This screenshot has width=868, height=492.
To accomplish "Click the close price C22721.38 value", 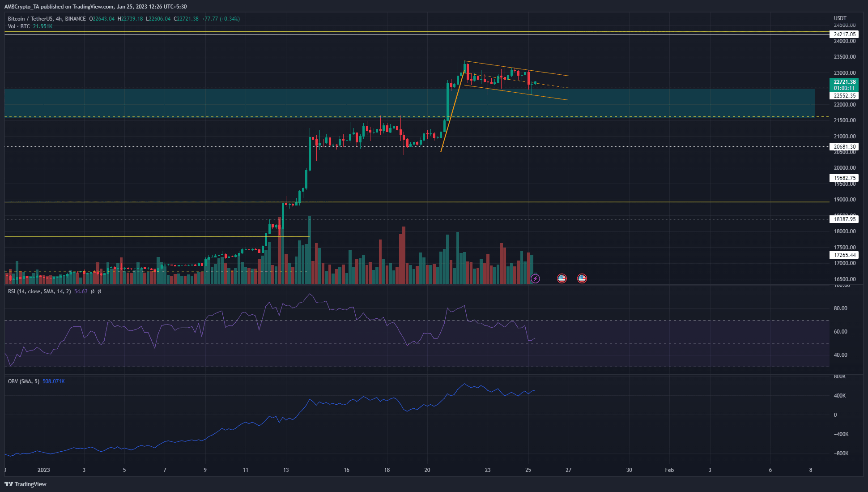I will pos(186,19).
